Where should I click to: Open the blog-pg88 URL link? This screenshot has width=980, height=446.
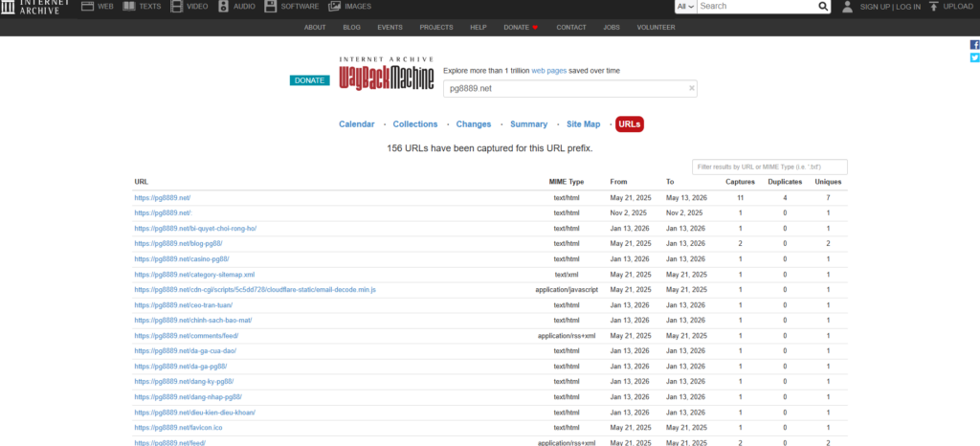point(178,244)
